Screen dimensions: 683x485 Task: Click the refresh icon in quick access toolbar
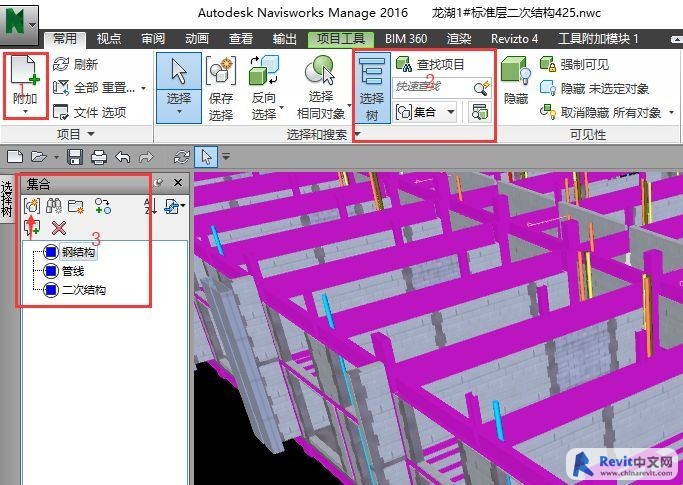coord(182,157)
